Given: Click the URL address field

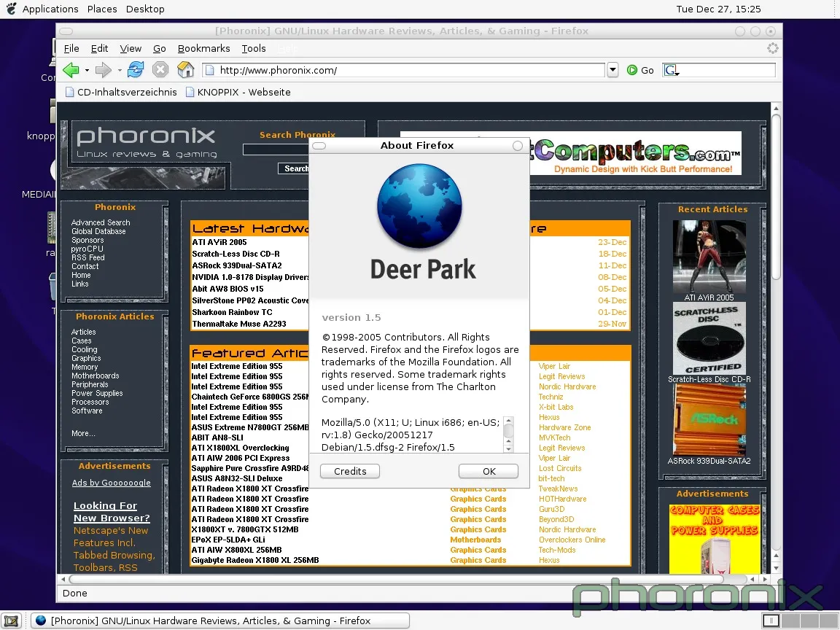Looking at the screenshot, I should tap(403, 70).
